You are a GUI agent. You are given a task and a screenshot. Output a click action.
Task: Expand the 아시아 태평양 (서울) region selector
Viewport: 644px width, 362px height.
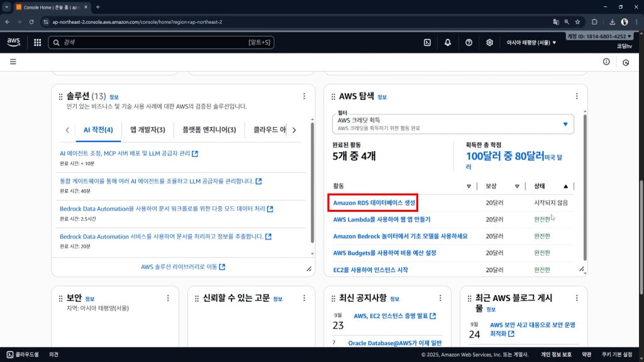(531, 42)
